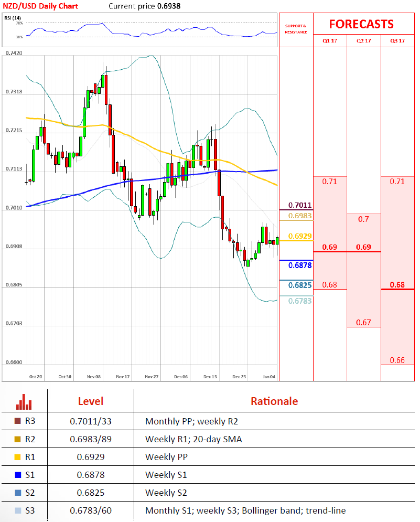The width and height of the screenshot is (420, 522).
Task: Click the Nov 27 date axis label
Action: (x=152, y=377)
